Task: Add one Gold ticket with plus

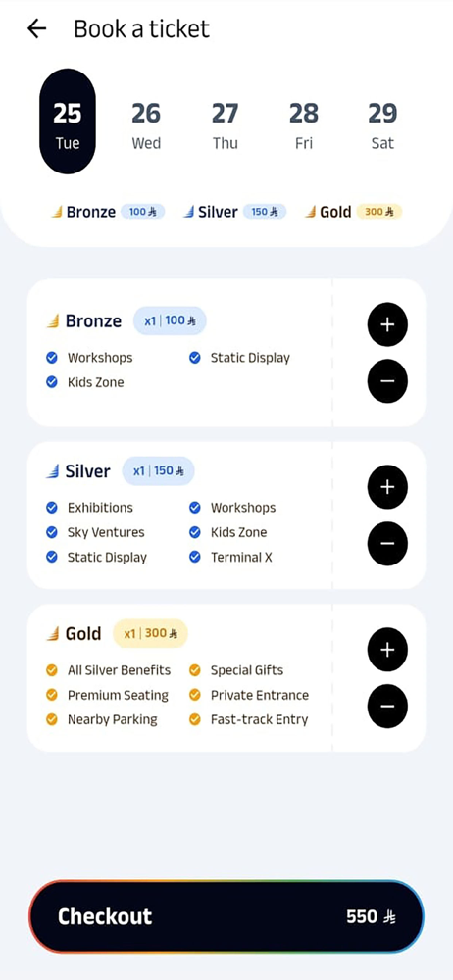Action: coord(387,650)
